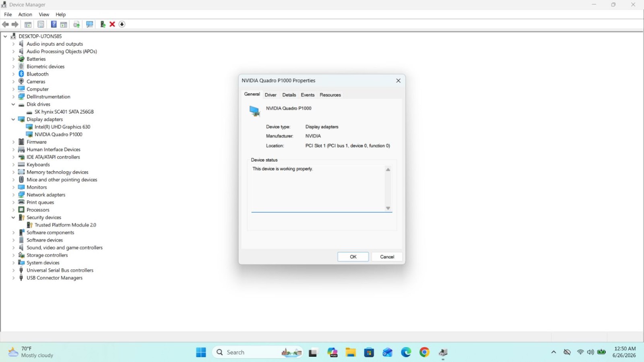Close the NVIDIA Quadro P1000 Properties dialog
This screenshot has width=644, height=362.
coord(398,81)
